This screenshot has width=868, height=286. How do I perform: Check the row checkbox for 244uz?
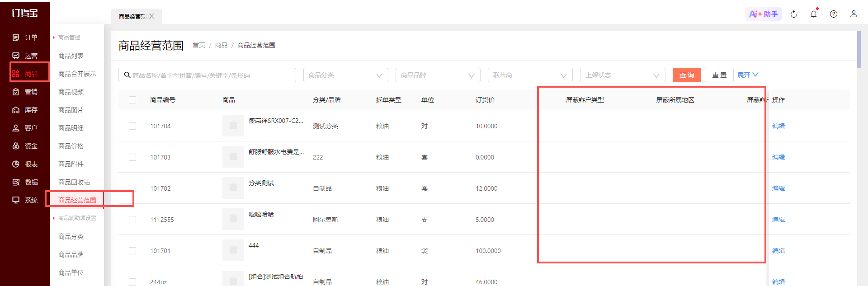(x=132, y=282)
